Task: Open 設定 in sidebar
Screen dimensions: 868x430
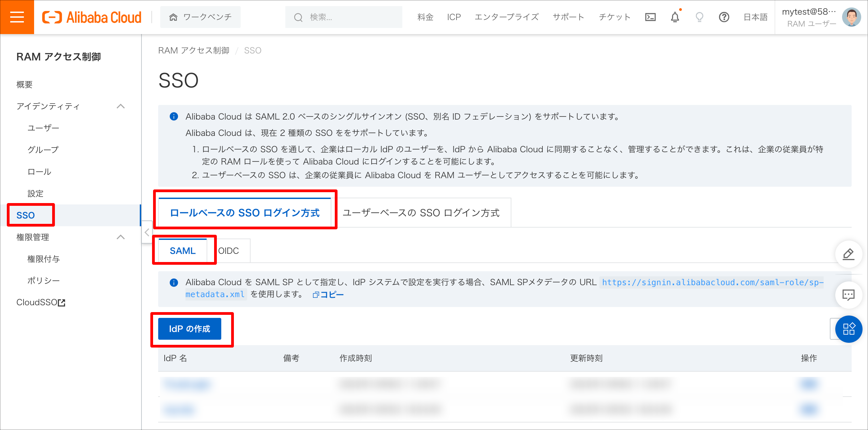Action: click(35, 194)
